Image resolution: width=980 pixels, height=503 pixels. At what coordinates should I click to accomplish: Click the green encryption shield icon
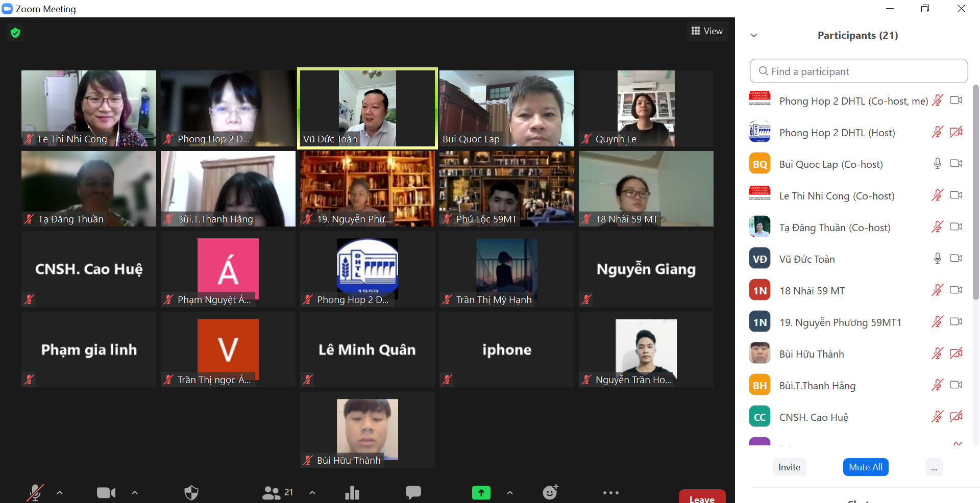coord(15,33)
